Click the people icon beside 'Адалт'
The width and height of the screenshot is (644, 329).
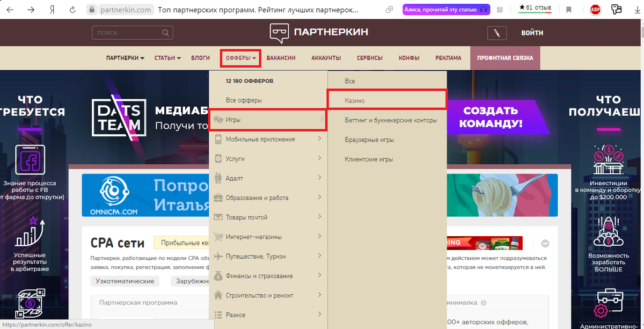(218, 178)
